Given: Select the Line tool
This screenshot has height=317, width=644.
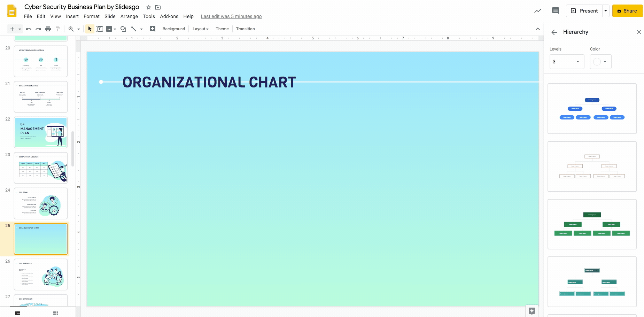Looking at the screenshot, I should point(134,29).
